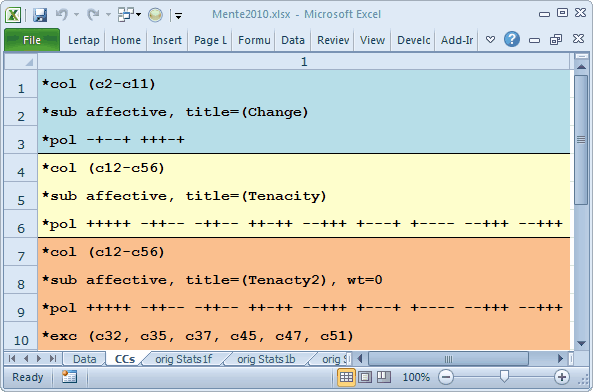Open the undo history dropdown arrow
The height and width of the screenshot is (392, 593).
[76, 15]
